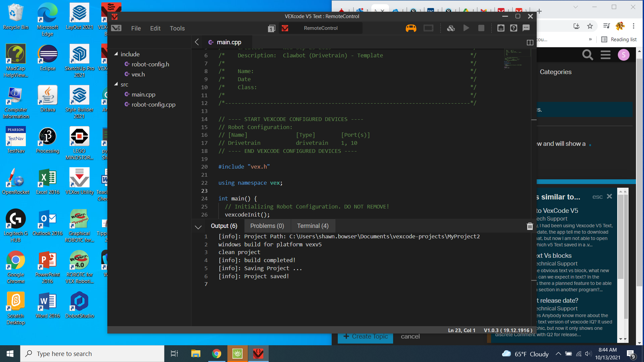Viewport: 644px width, 362px height.
Task: Click the V5 brain status icon
Action: 428,28
